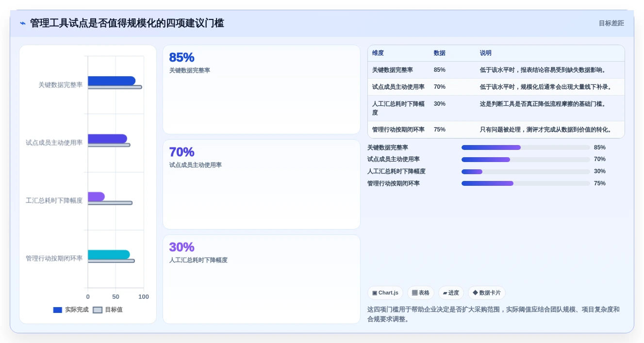Open the 70% 试点成员主动使用率 stat card
Image resolution: width=644 pixels, height=343 pixels.
pos(262,184)
